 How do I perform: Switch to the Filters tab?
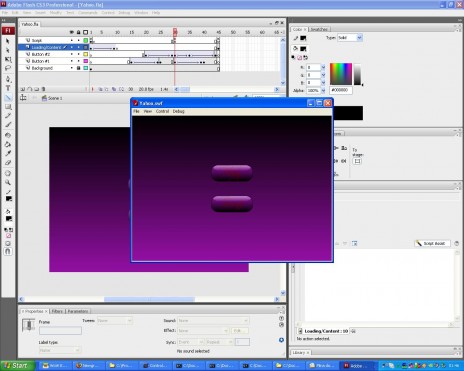point(57,311)
